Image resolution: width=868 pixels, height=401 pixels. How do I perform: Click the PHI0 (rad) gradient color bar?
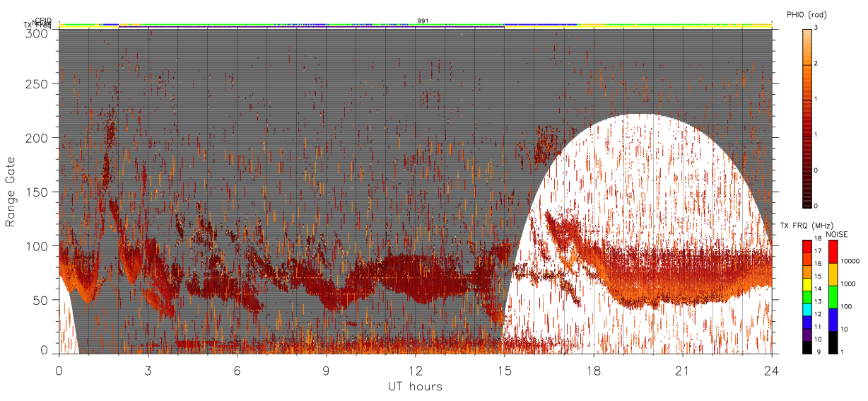pos(807,117)
